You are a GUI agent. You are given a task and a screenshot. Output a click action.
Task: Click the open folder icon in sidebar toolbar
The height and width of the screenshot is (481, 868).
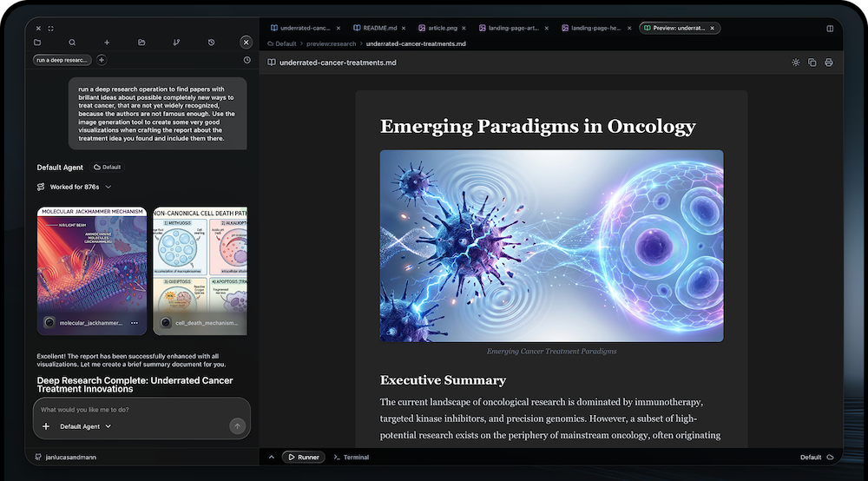click(x=141, y=42)
